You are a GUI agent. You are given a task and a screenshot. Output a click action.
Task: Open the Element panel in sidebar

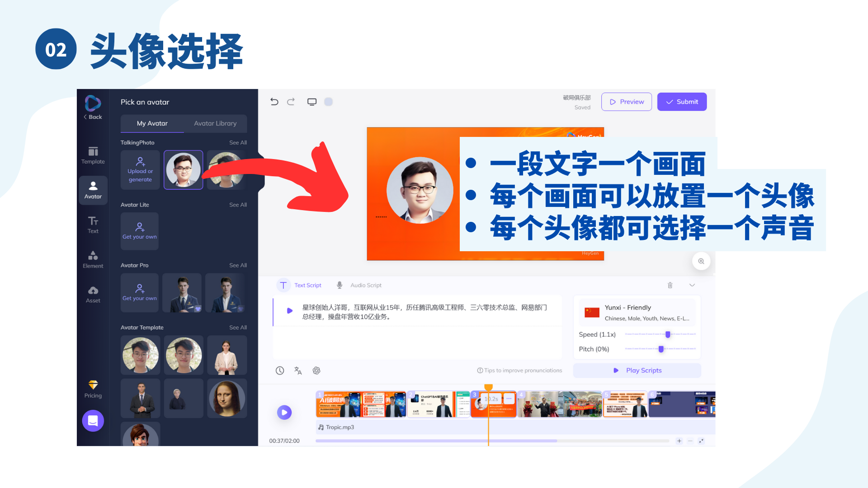tap(93, 260)
